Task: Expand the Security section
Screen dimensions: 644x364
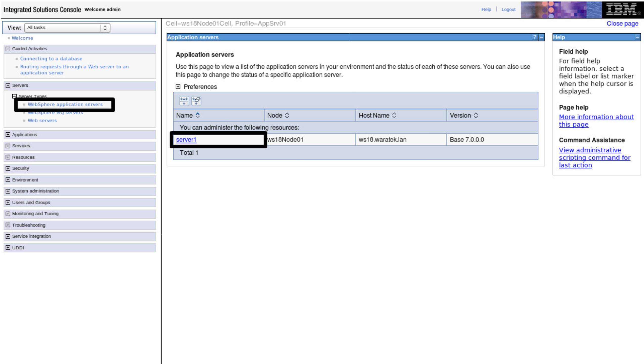Action: [8, 168]
